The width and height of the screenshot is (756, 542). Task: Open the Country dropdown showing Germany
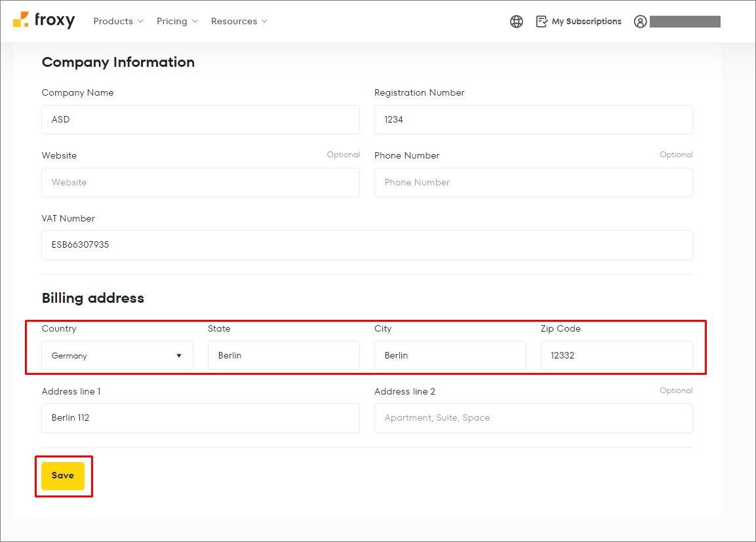pyautogui.click(x=117, y=355)
